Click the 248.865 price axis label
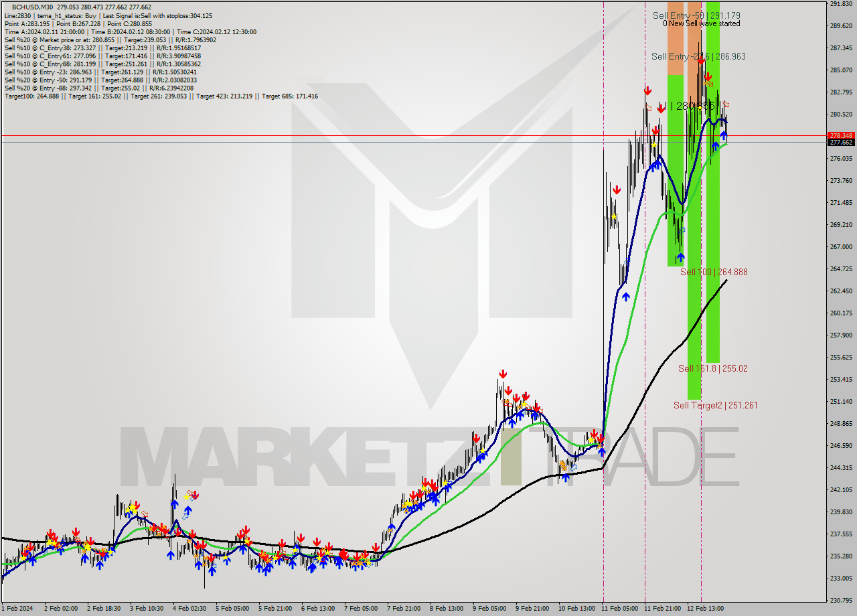This screenshot has width=857, height=616. [x=841, y=423]
